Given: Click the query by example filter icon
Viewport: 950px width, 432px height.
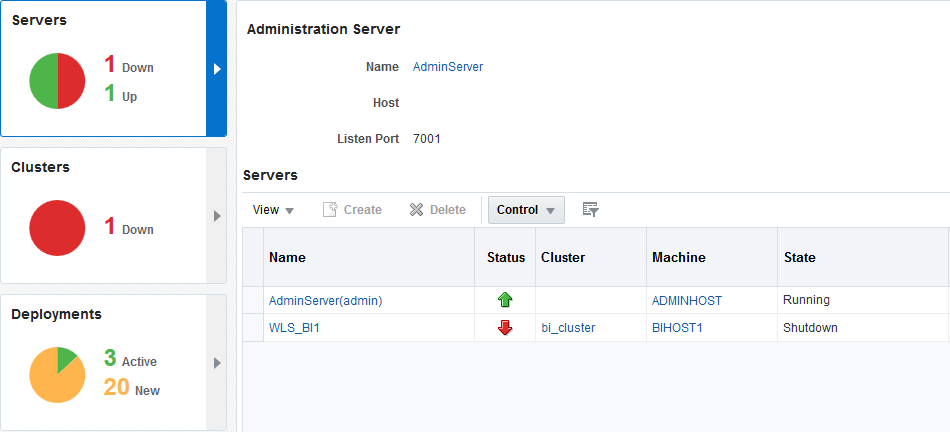Looking at the screenshot, I should [591, 210].
